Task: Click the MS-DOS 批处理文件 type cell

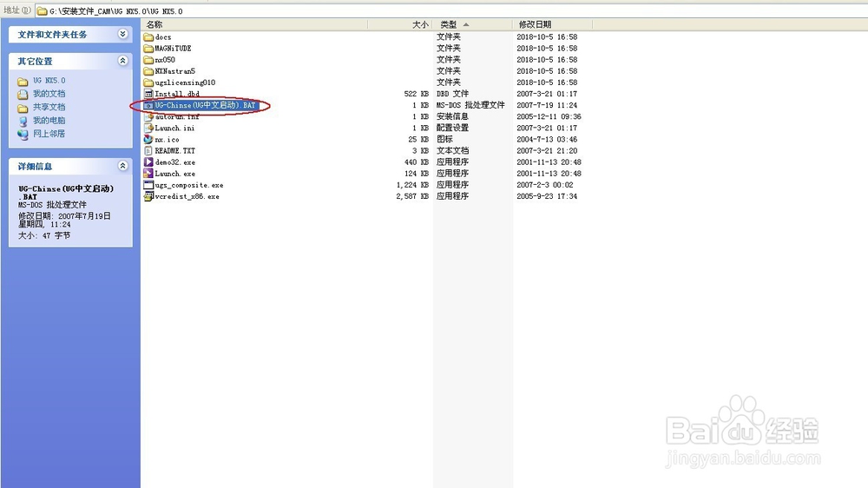Action: (470, 105)
